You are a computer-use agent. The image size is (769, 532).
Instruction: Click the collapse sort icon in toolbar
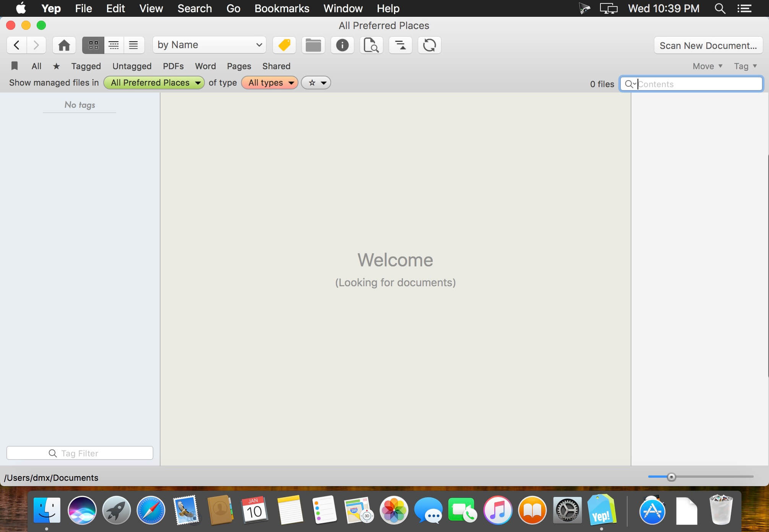(400, 45)
